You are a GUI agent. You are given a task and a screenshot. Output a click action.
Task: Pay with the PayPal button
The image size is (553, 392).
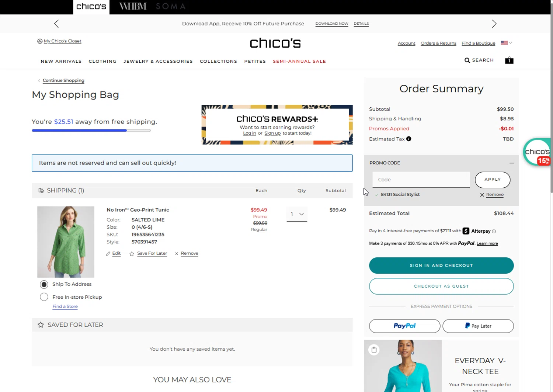(x=404, y=326)
